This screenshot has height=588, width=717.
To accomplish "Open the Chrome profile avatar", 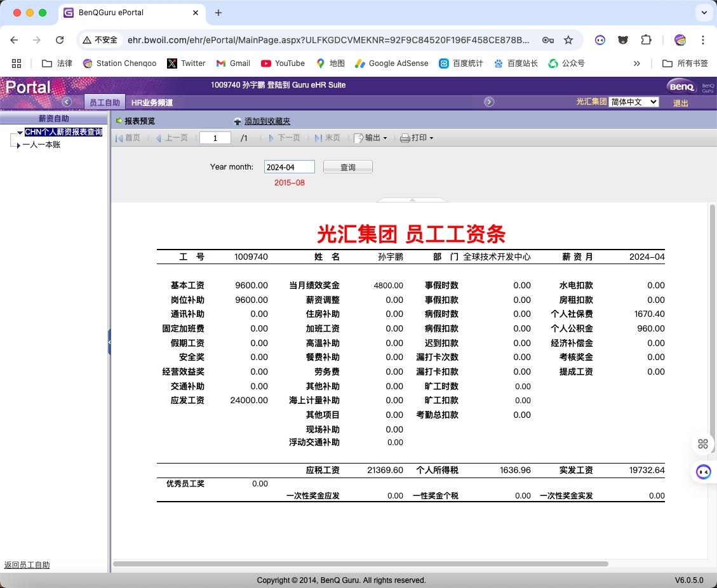I will tap(680, 40).
